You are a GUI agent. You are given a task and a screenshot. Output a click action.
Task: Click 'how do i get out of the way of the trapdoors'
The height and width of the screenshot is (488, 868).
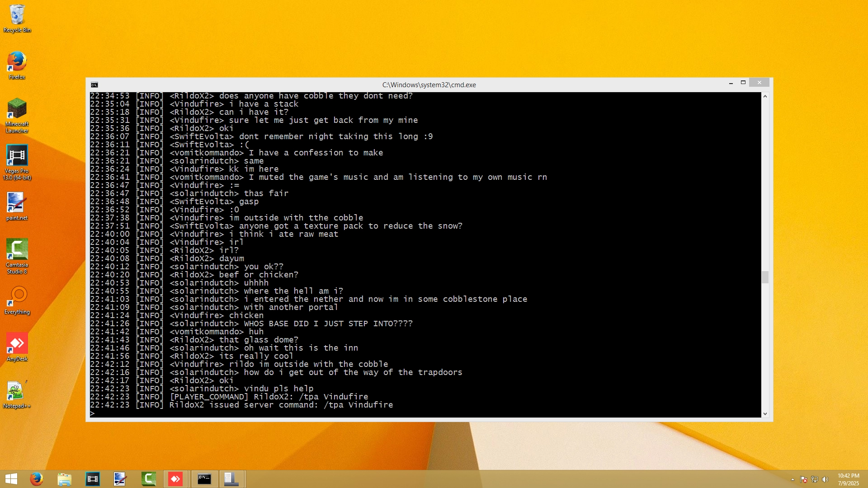pos(353,372)
